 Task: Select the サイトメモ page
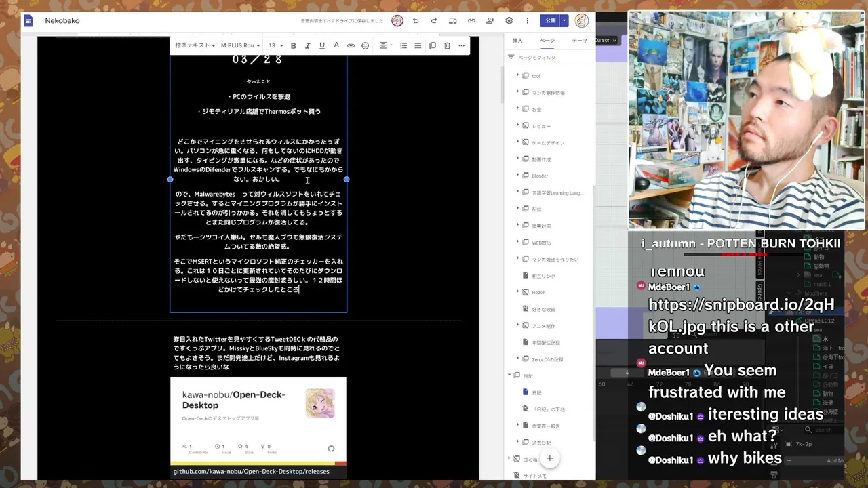point(534,476)
